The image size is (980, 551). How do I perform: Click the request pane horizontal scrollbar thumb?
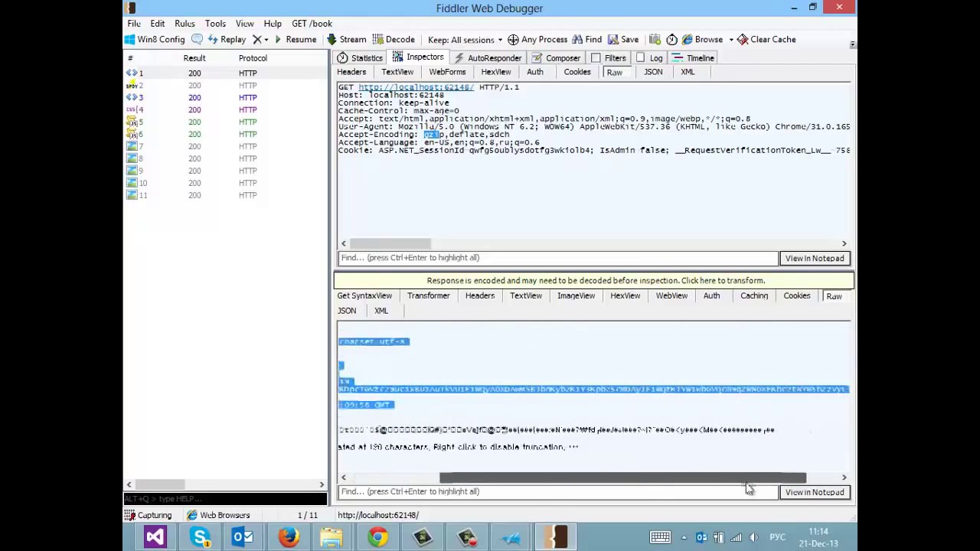click(390, 243)
